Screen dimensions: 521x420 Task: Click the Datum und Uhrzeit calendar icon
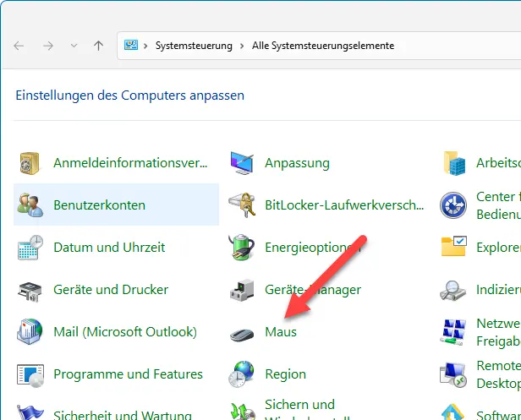point(30,248)
